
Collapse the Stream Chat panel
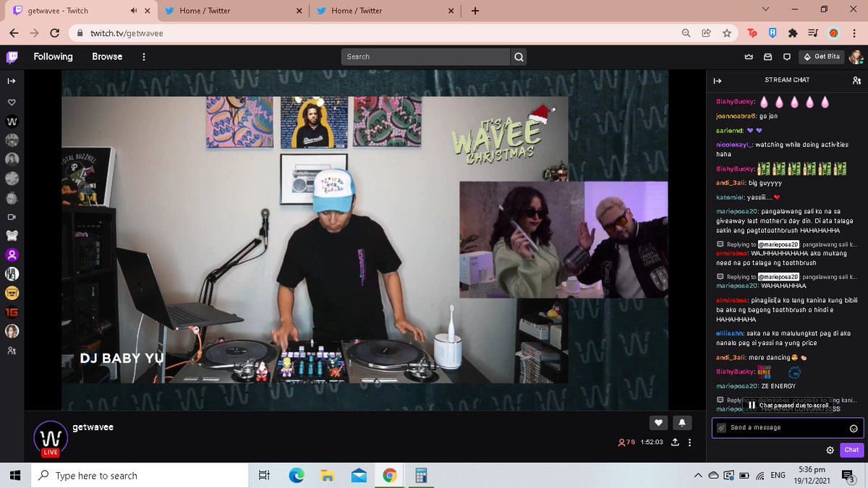pos(718,81)
